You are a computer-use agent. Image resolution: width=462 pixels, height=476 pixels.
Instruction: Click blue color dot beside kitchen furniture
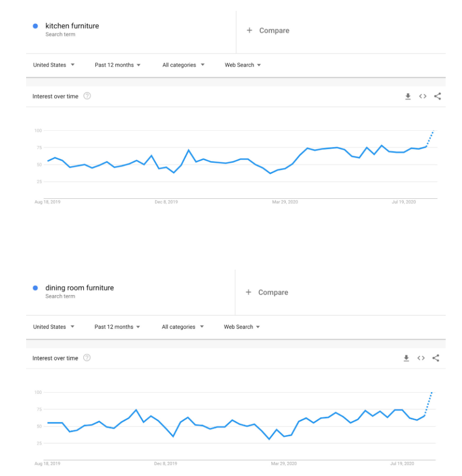coord(35,26)
